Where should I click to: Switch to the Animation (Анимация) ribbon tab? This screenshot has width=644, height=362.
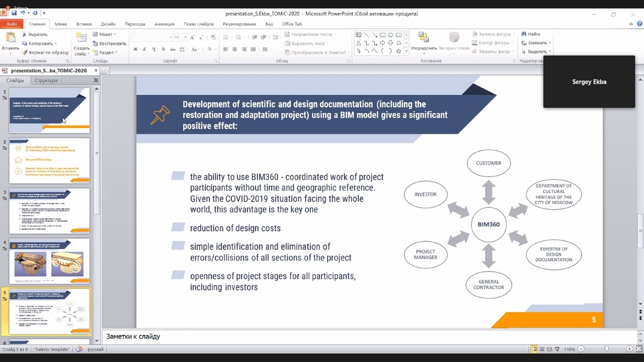click(x=165, y=24)
